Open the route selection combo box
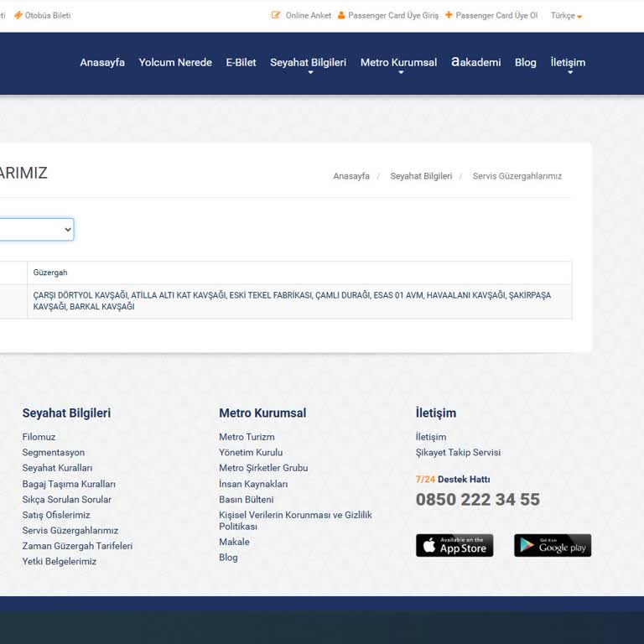This screenshot has height=644, width=644. 35,229
